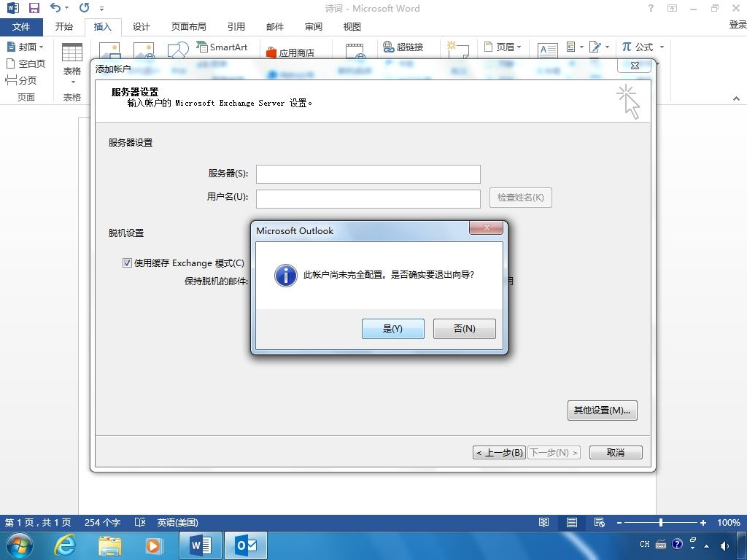Zoom in with the plus button
The height and width of the screenshot is (560, 747).
point(703,522)
